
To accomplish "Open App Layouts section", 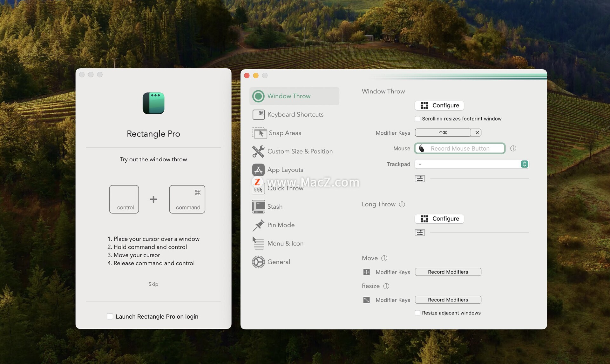I will [x=285, y=170].
